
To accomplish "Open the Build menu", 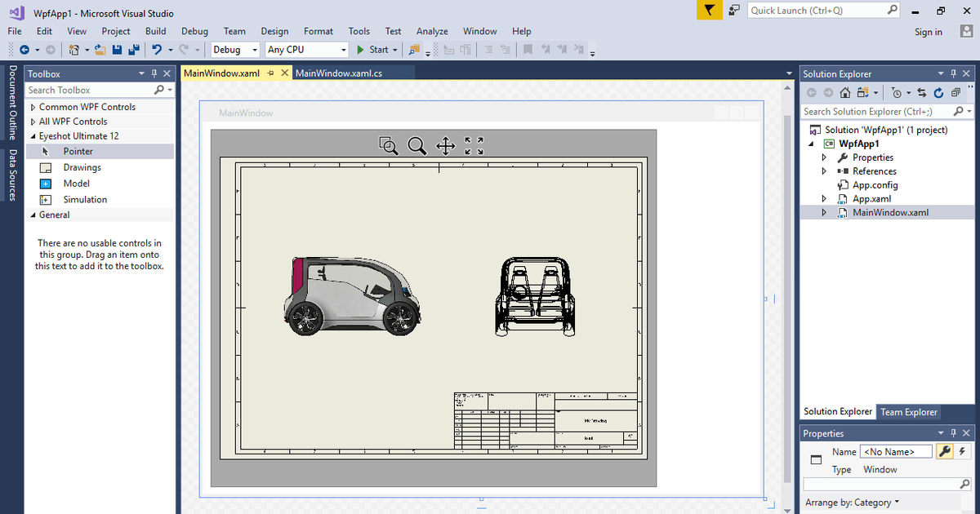I will coord(155,31).
